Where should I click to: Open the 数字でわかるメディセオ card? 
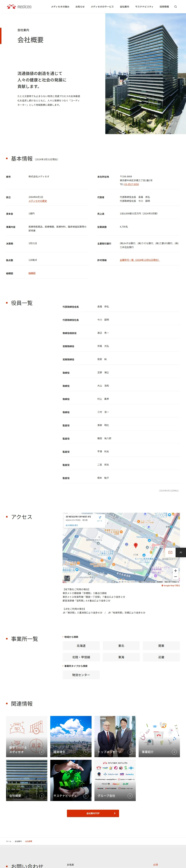coord(27,737)
